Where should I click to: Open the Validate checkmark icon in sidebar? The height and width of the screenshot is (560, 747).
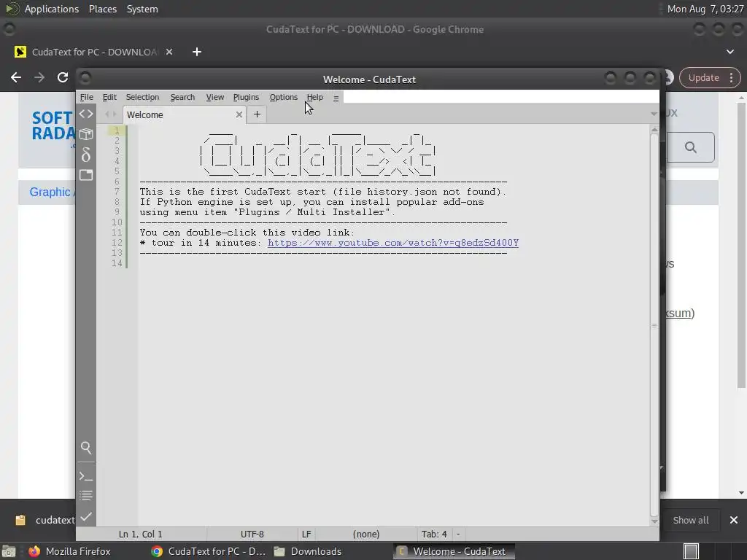[86, 517]
